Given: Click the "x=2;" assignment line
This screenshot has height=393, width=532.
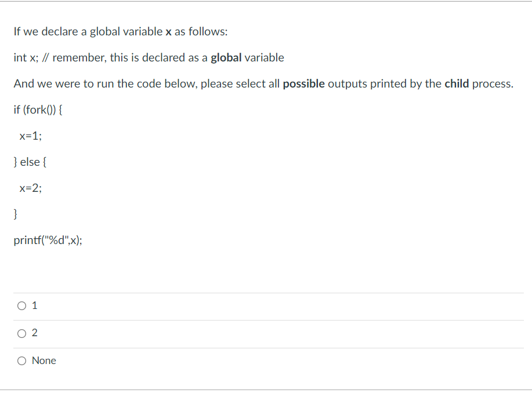Looking at the screenshot, I should pos(31,188).
